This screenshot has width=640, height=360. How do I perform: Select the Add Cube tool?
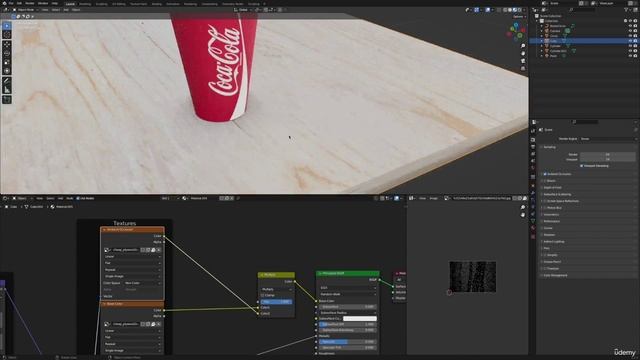[7, 99]
